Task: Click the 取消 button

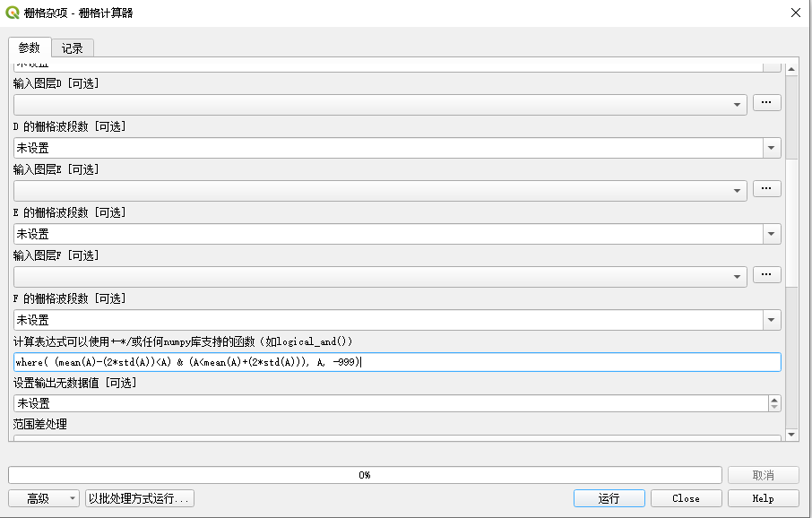Action: click(764, 475)
